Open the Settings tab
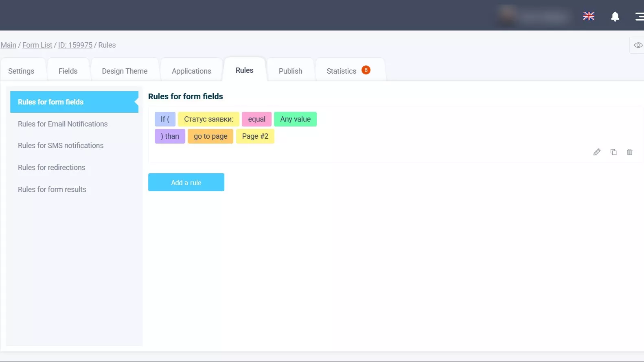The image size is (644, 362). pos(21,71)
